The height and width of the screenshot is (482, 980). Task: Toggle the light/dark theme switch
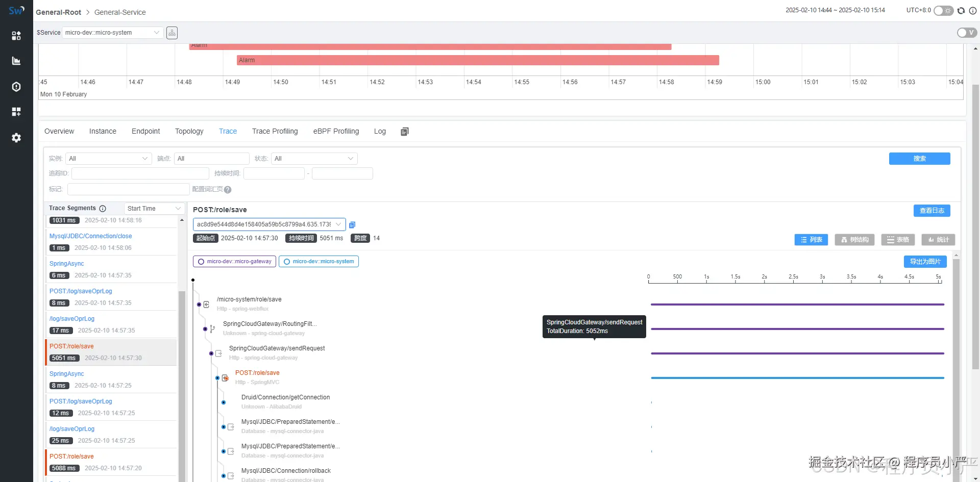tap(943, 11)
